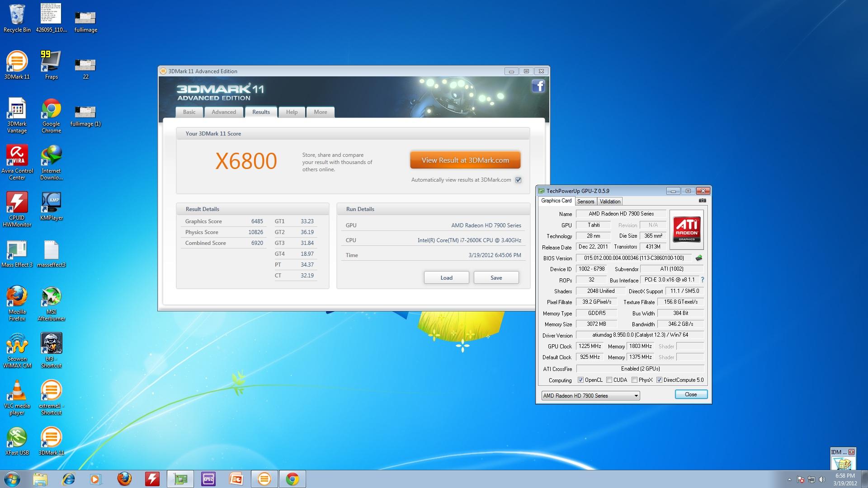The image size is (868, 488).
Task: Open Internet Download Manager desktop shortcut
Action: (51, 162)
